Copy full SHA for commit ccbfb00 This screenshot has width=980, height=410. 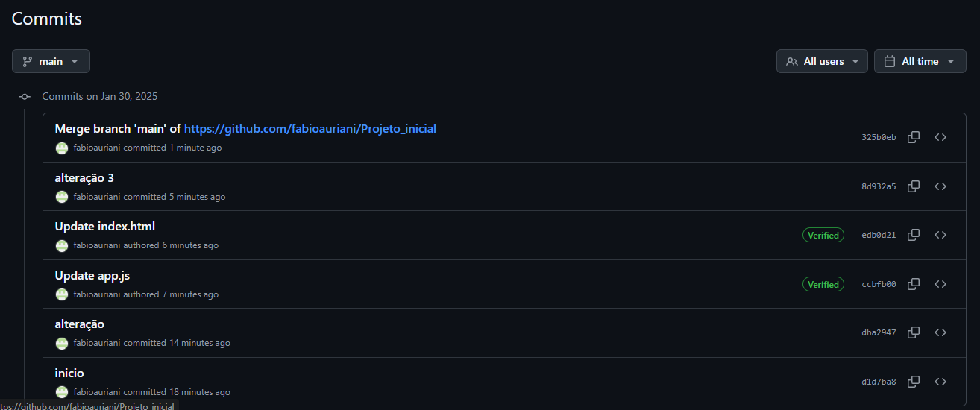913,284
